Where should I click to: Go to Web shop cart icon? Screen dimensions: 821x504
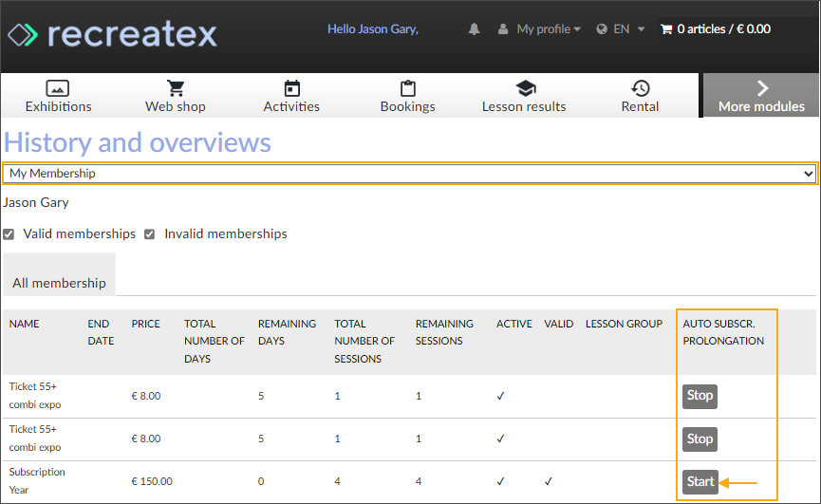(x=176, y=88)
